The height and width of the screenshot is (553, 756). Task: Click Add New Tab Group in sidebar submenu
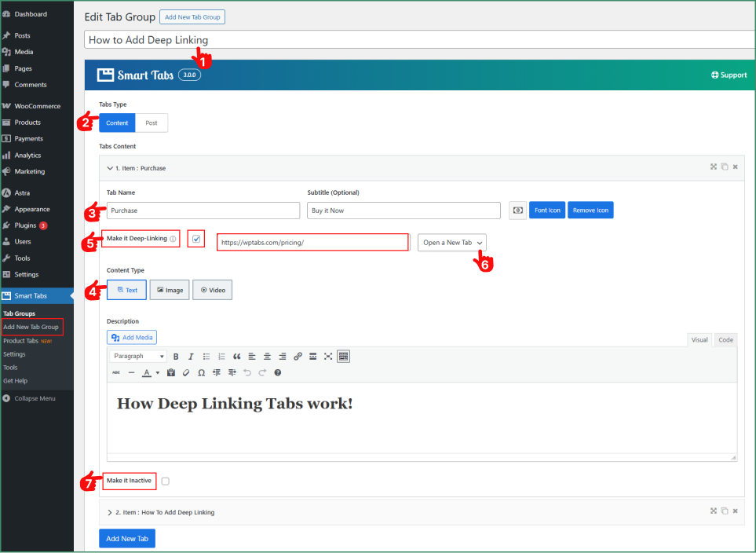click(31, 328)
